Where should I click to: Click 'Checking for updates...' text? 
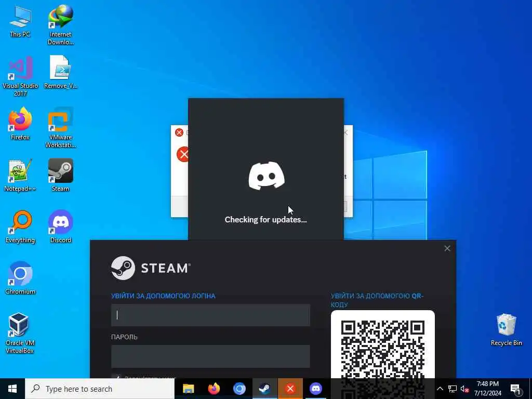[265, 220]
